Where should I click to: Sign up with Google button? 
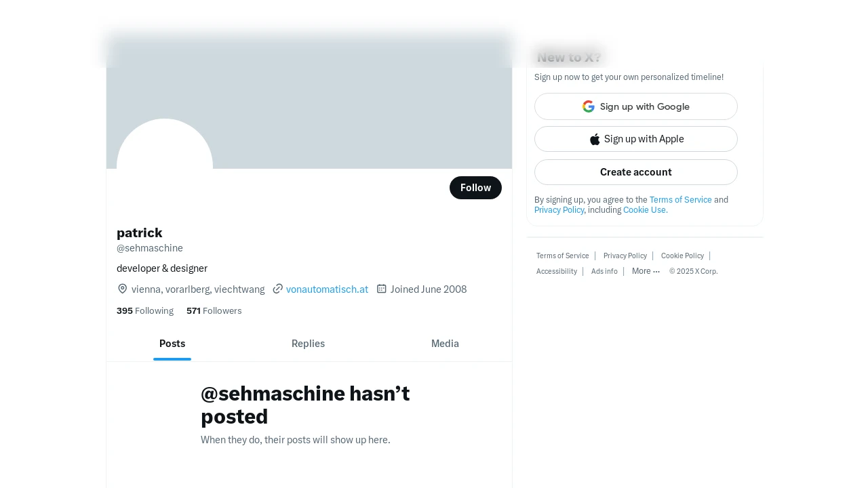click(x=636, y=106)
